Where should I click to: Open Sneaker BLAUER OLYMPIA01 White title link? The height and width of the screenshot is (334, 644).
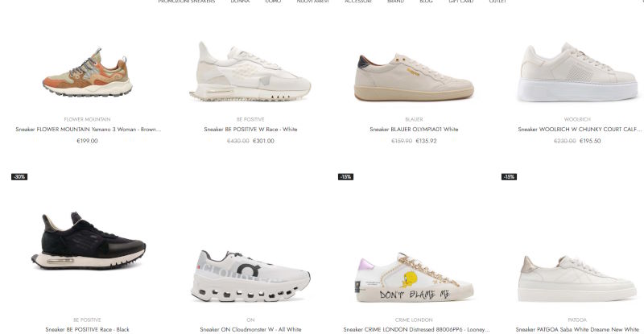tap(414, 129)
